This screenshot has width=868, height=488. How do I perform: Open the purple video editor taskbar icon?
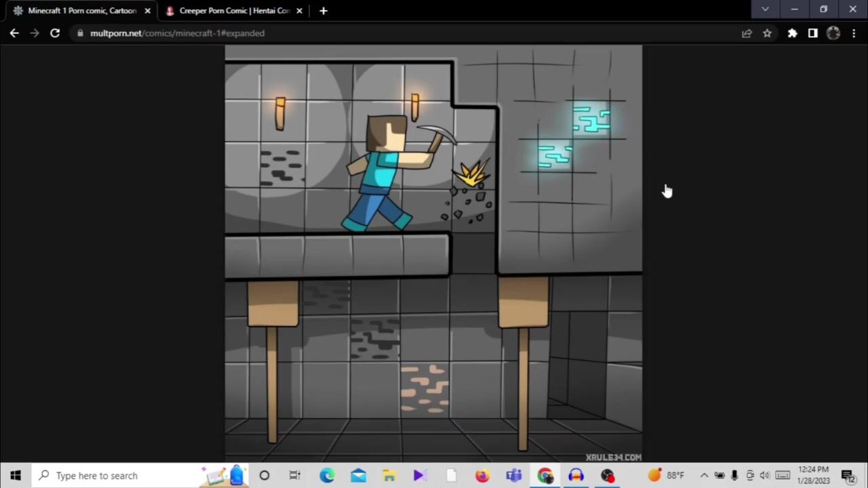tap(420, 475)
